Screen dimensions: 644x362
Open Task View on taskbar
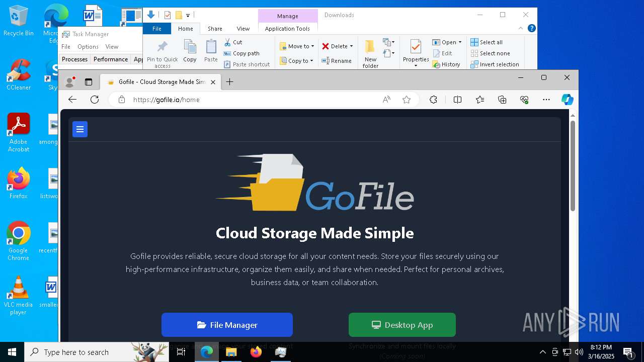(181, 352)
